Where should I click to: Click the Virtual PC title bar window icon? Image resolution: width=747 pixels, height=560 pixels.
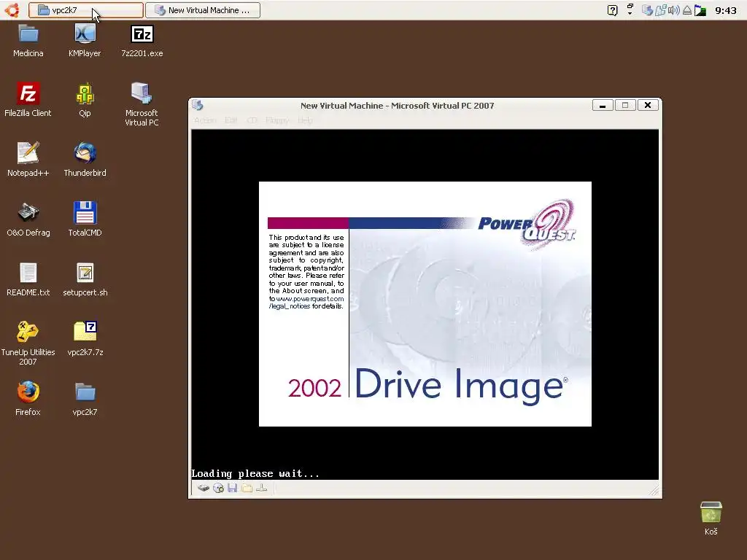point(198,105)
